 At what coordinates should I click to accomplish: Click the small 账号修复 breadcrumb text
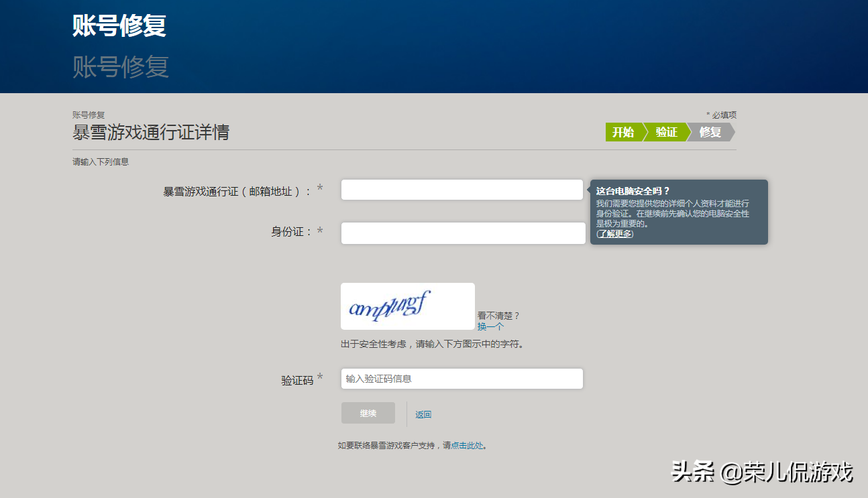click(x=89, y=115)
